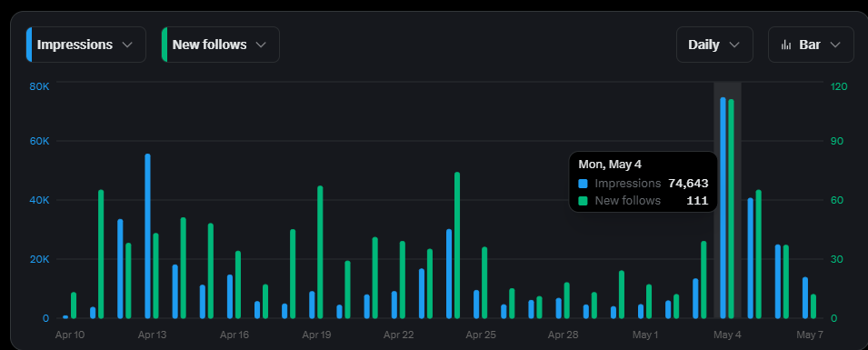The width and height of the screenshot is (868, 350).
Task: Click the 'May 4' axis label
Action: pyautogui.click(x=727, y=335)
